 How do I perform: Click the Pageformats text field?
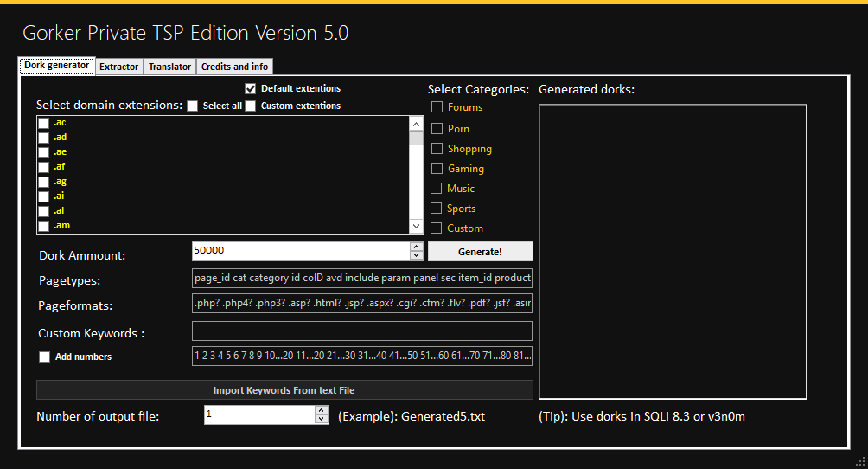(362, 303)
